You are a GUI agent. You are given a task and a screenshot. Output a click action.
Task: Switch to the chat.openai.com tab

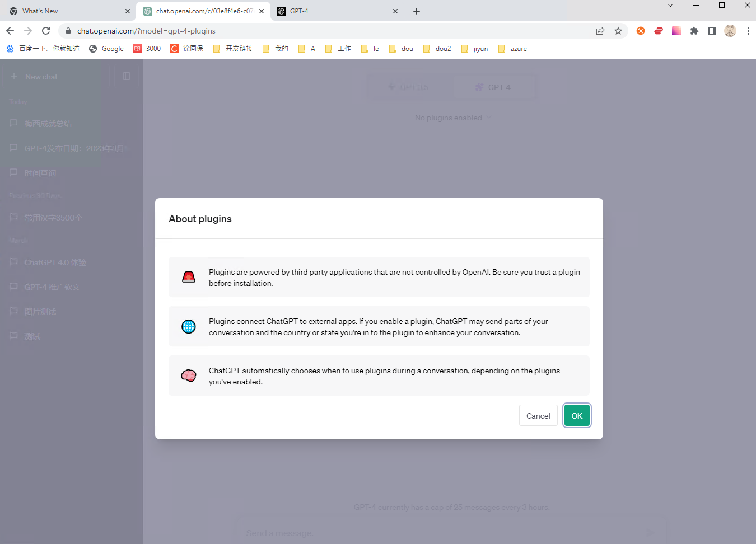click(203, 11)
